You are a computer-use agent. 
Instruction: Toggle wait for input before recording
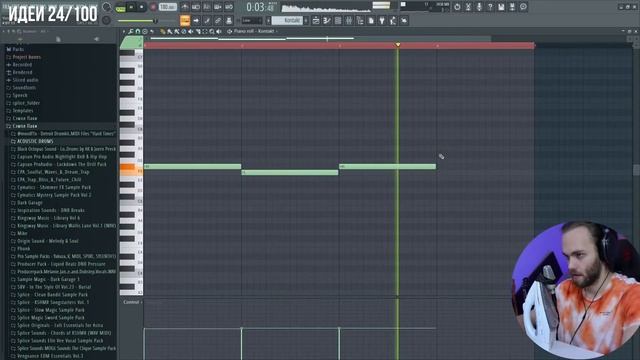click(x=196, y=7)
